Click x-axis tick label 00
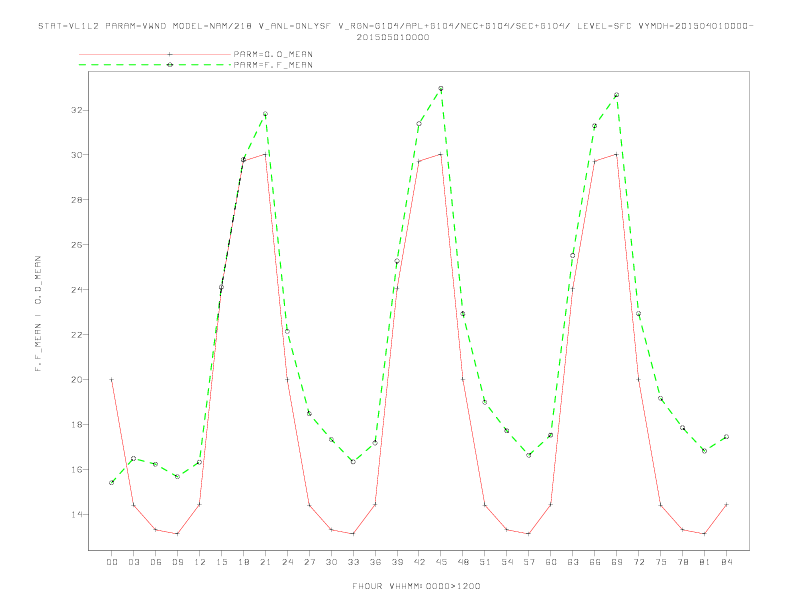The height and width of the screenshot is (612, 792). [112, 562]
